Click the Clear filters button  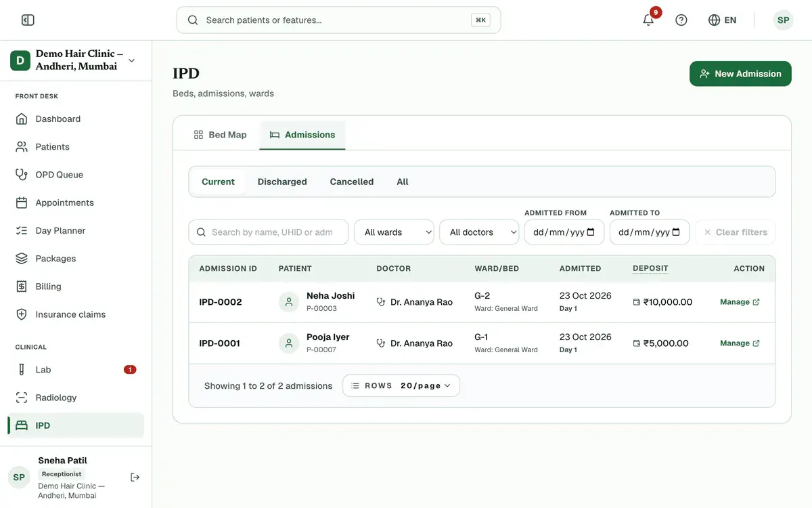[x=736, y=232]
